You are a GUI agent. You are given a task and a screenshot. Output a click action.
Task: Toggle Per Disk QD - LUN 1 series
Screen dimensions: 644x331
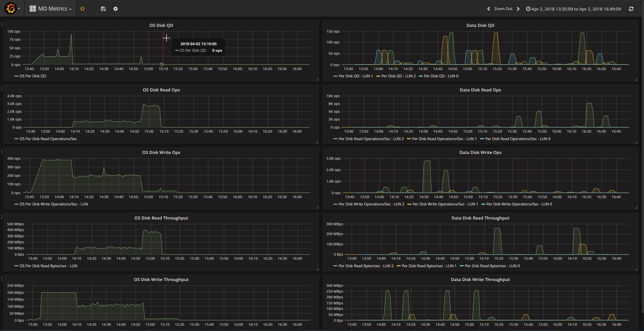[355, 76]
